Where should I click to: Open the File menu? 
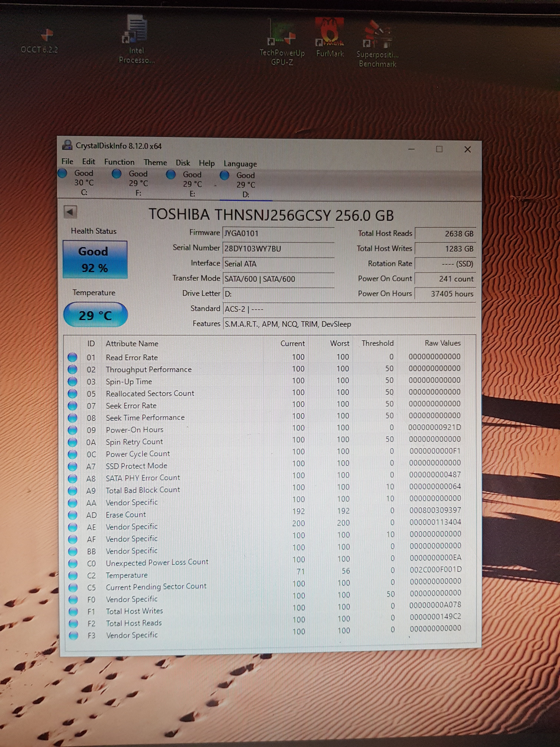point(67,161)
